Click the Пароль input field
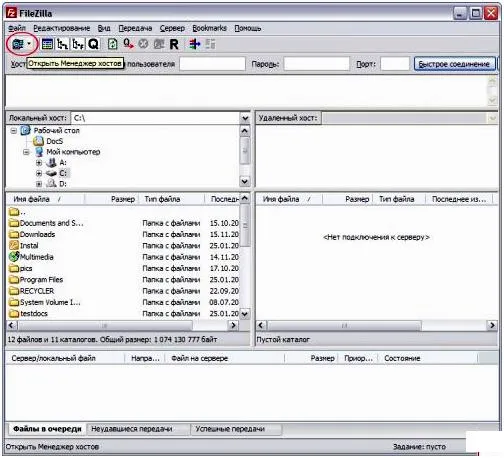 pos(316,63)
